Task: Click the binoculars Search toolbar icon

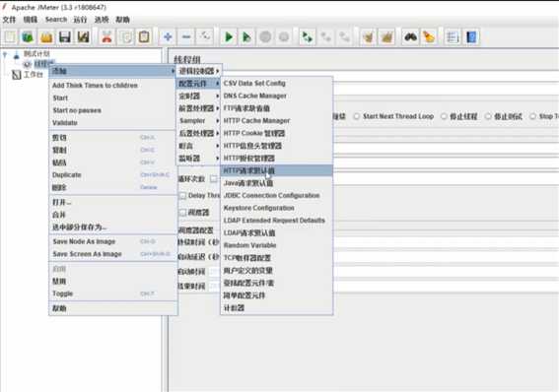Action: [x=411, y=37]
